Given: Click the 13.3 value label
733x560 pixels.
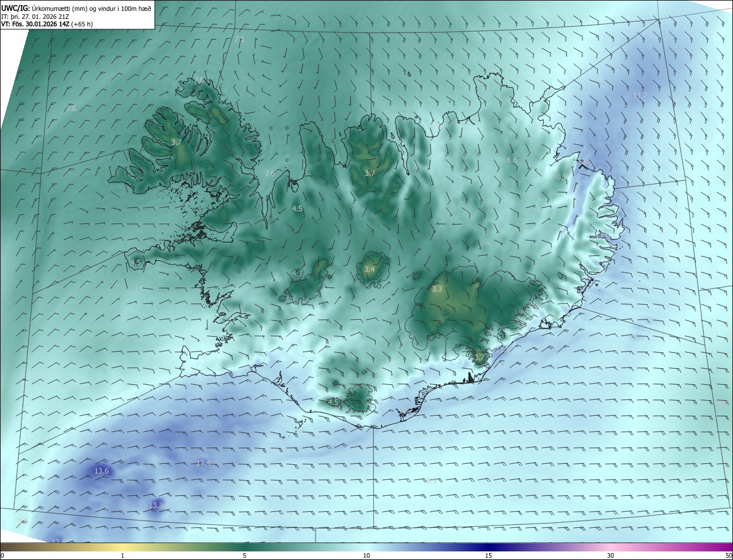Looking at the screenshot, I should point(156,505).
